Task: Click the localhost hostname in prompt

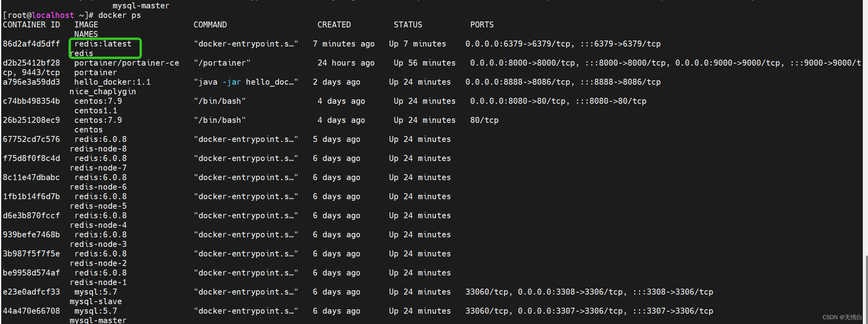Action: point(53,15)
